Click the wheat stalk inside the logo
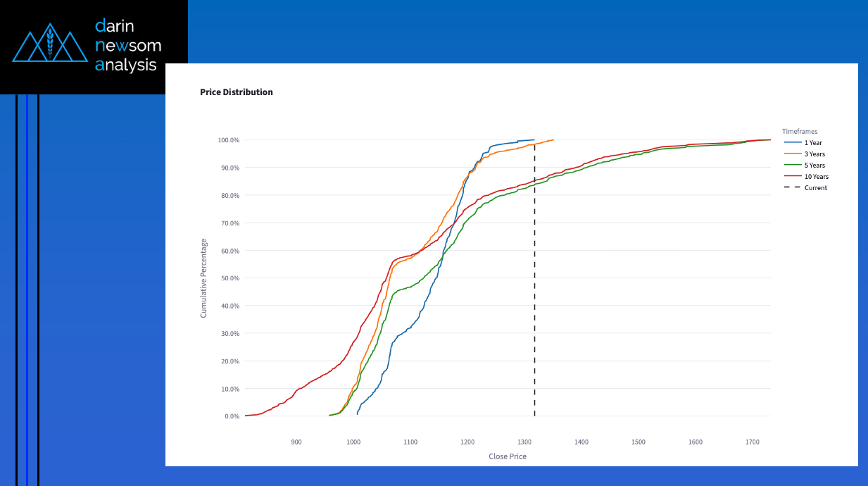Screen dimensions: 868x486 pyautogui.click(x=49, y=43)
